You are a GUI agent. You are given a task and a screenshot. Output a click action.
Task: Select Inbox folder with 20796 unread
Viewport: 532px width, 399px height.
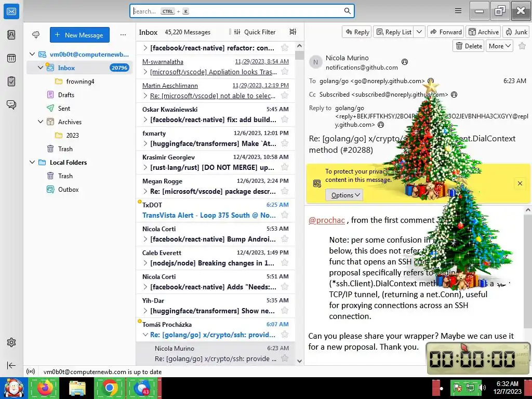[x=79, y=68]
